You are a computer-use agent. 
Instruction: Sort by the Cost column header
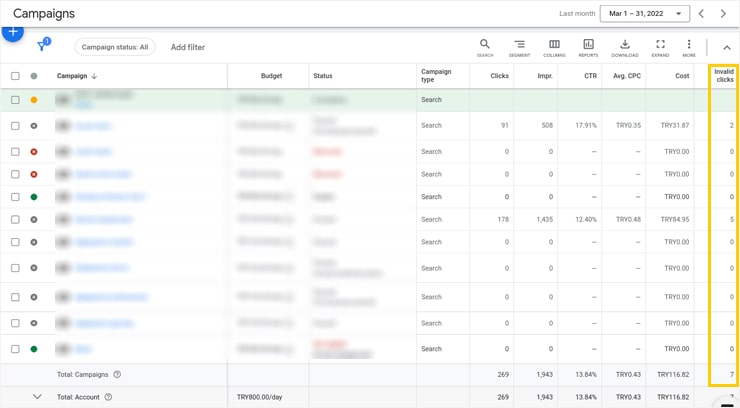tap(681, 76)
